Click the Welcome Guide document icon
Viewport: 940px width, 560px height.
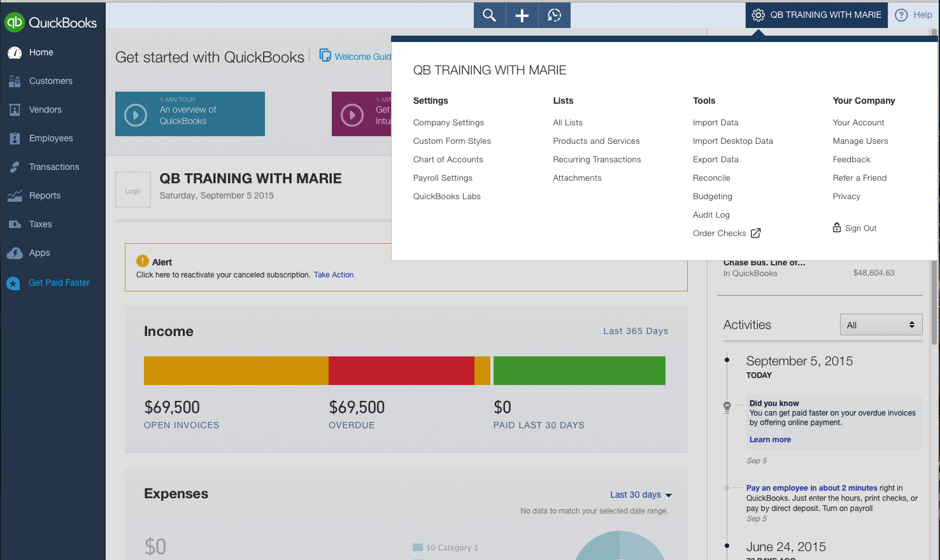pyautogui.click(x=325, y=55)
